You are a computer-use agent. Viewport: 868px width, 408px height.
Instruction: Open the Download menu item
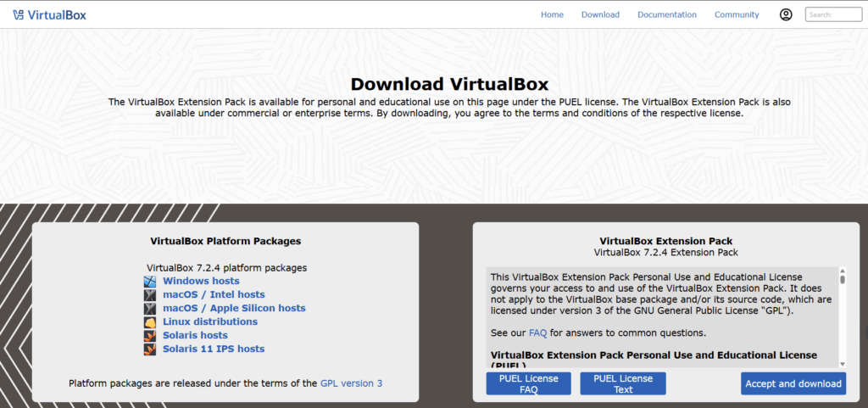pyautogui.click(x=600, y=14)
